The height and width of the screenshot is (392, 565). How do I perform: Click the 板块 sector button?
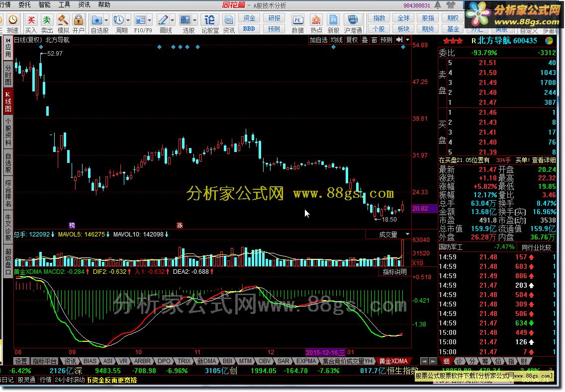(x=403, y=29)
